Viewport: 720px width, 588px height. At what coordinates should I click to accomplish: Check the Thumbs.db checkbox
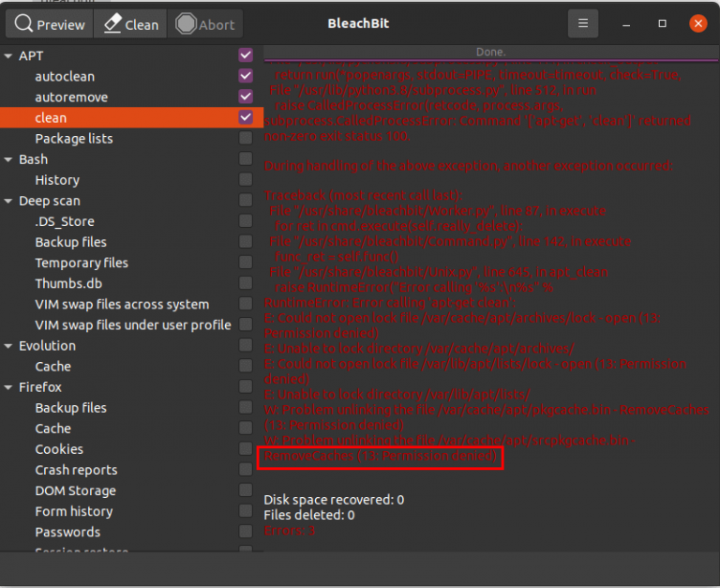tap(246, 283)
